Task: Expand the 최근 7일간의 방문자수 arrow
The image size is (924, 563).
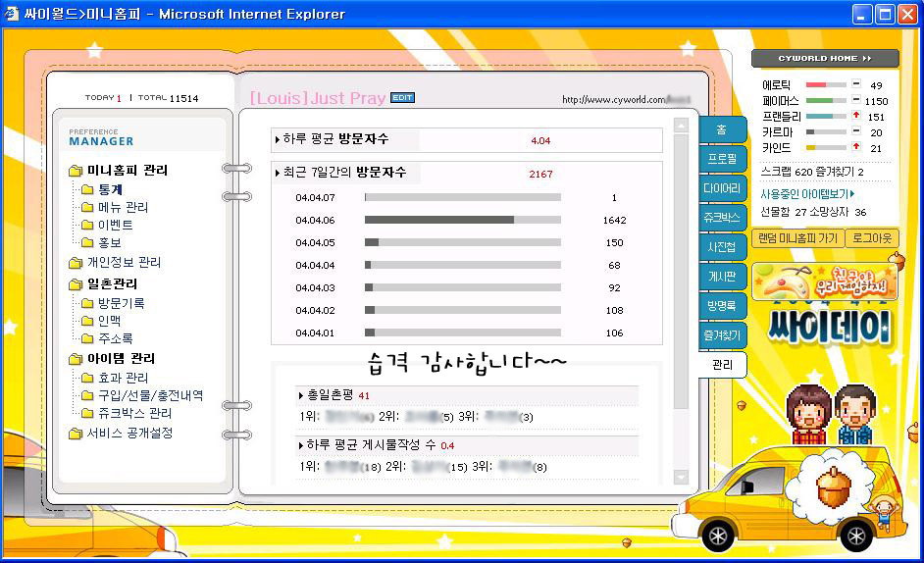Action: (278, 173)
